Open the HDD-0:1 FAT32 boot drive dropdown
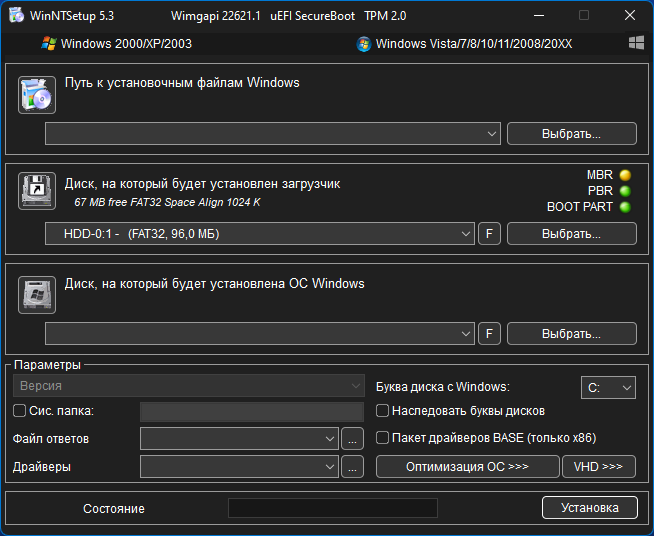Viewport: 654px width, 536px height. pos(259,234)
